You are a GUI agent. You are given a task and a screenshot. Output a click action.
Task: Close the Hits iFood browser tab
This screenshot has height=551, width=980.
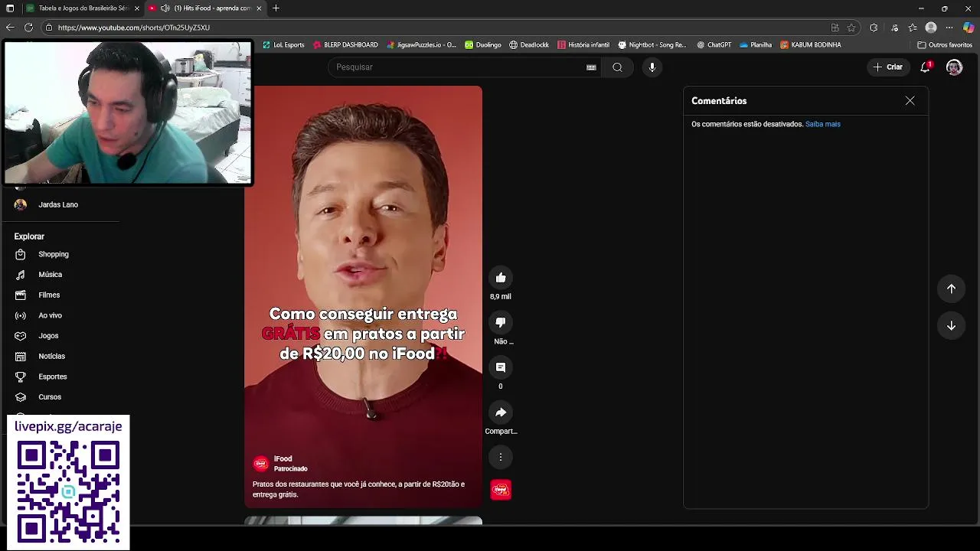pos(259,8)
